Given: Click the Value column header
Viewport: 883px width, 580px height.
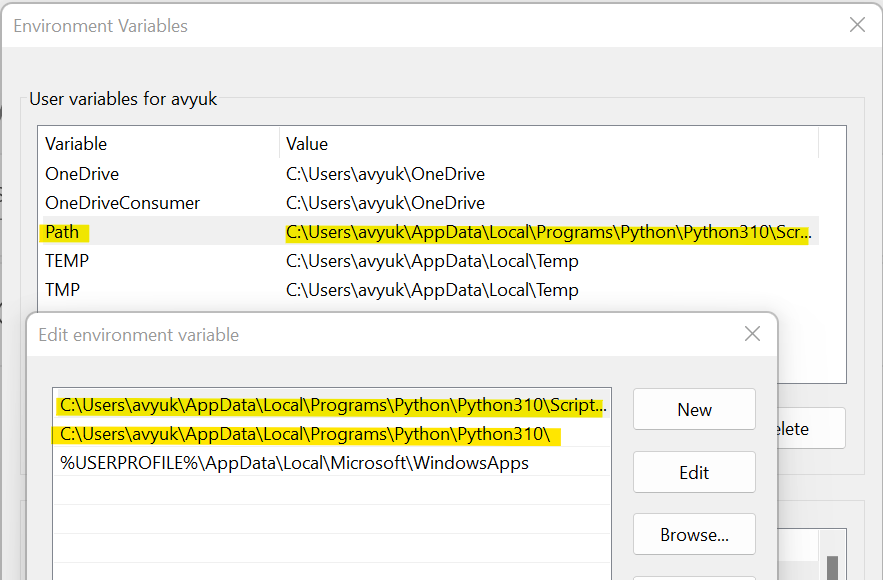Looking at the screenshot, I should coord(548,144).
